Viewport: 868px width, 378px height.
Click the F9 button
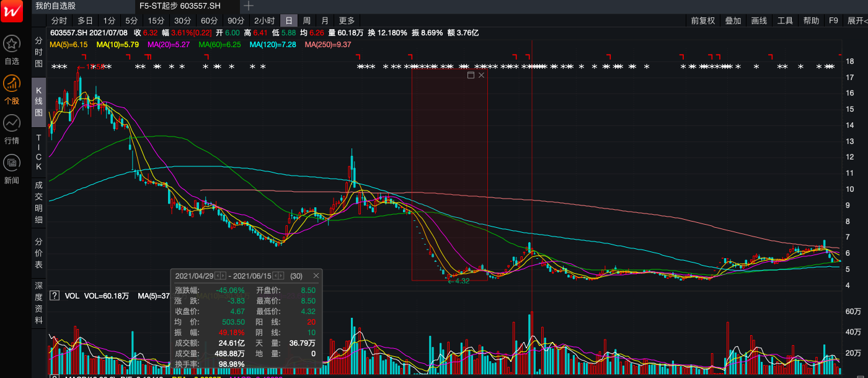834,20
